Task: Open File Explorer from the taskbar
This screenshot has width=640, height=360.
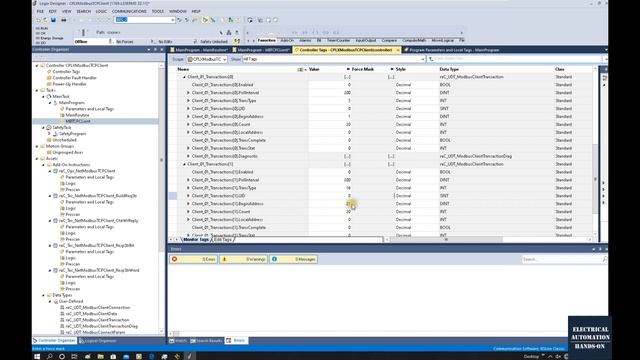Action: click(100, 356)
